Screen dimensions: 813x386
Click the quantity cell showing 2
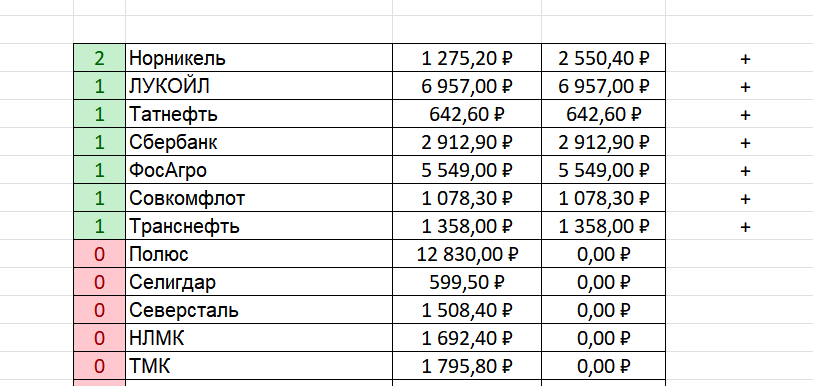100,58
